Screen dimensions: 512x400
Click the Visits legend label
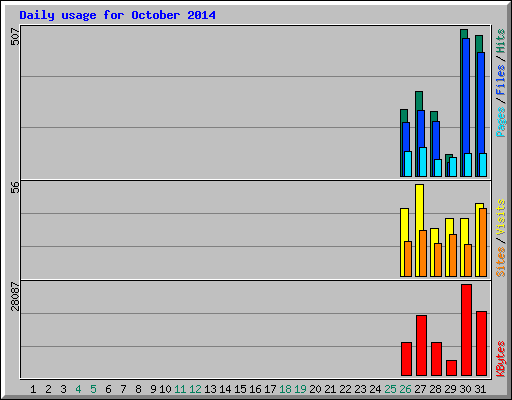[501, 217]
